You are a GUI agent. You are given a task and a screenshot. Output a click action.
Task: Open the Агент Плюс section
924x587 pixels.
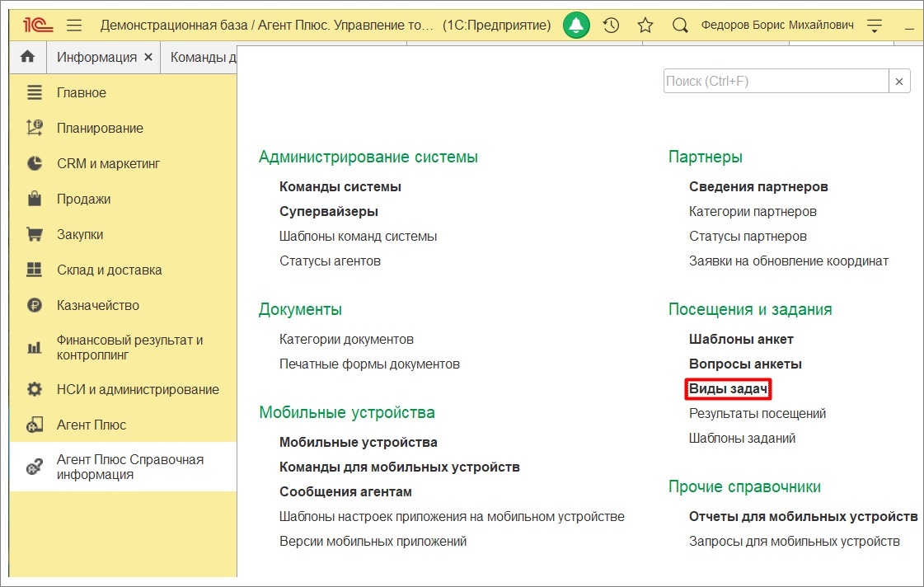coord(91,425)
